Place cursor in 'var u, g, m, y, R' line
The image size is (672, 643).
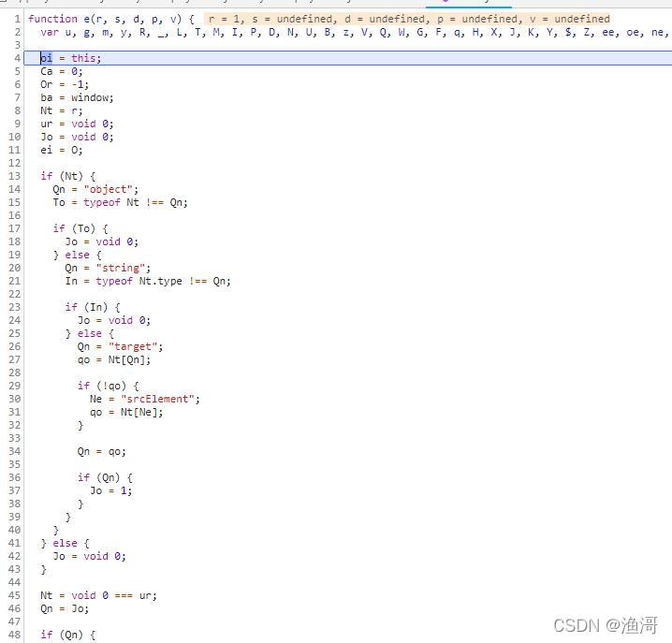tap(354, 32)
